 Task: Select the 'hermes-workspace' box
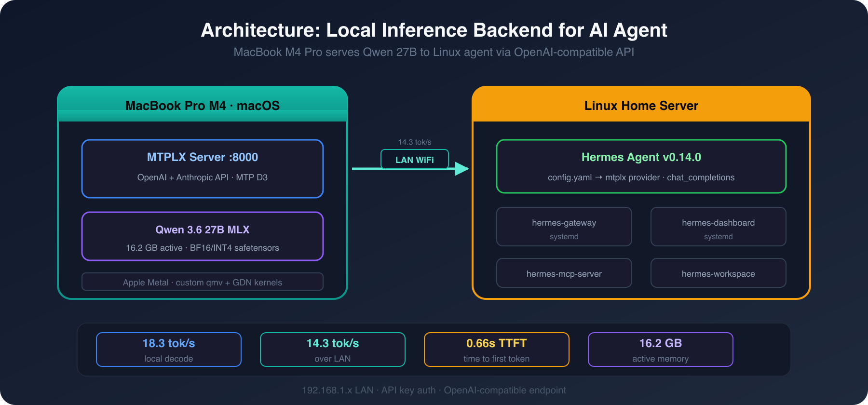click(719, 273)
